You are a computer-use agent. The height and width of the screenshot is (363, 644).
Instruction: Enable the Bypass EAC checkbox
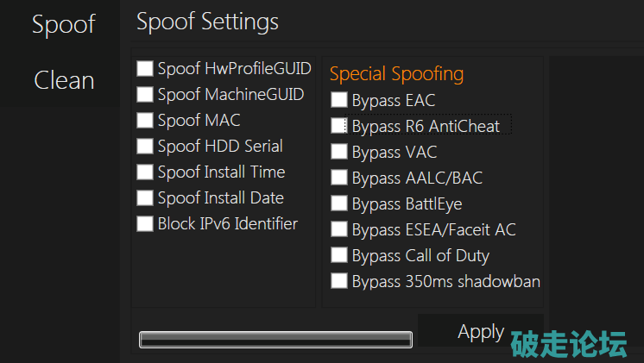pos(339,101)
